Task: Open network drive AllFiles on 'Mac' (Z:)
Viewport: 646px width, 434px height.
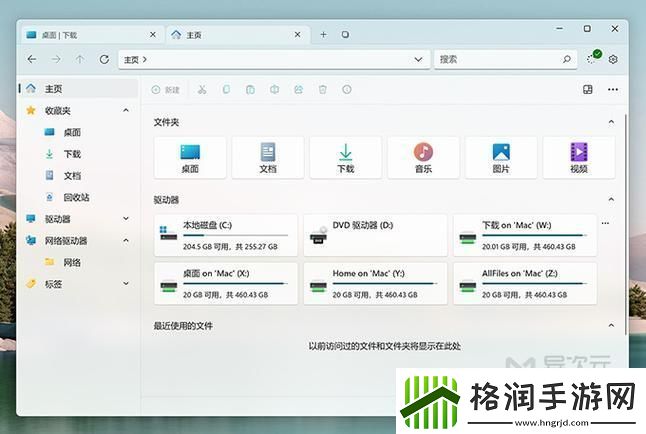Action: pyautogui.click(x=525, y=284)
